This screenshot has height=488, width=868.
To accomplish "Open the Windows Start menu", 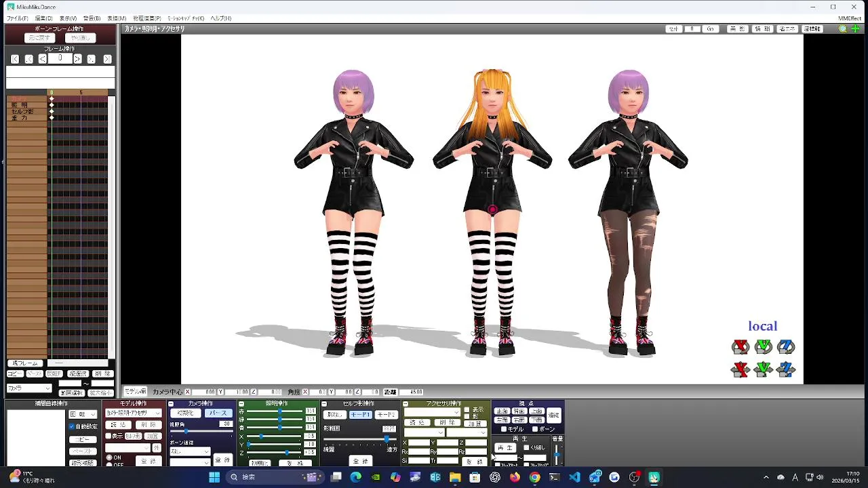I will (214, 477).
